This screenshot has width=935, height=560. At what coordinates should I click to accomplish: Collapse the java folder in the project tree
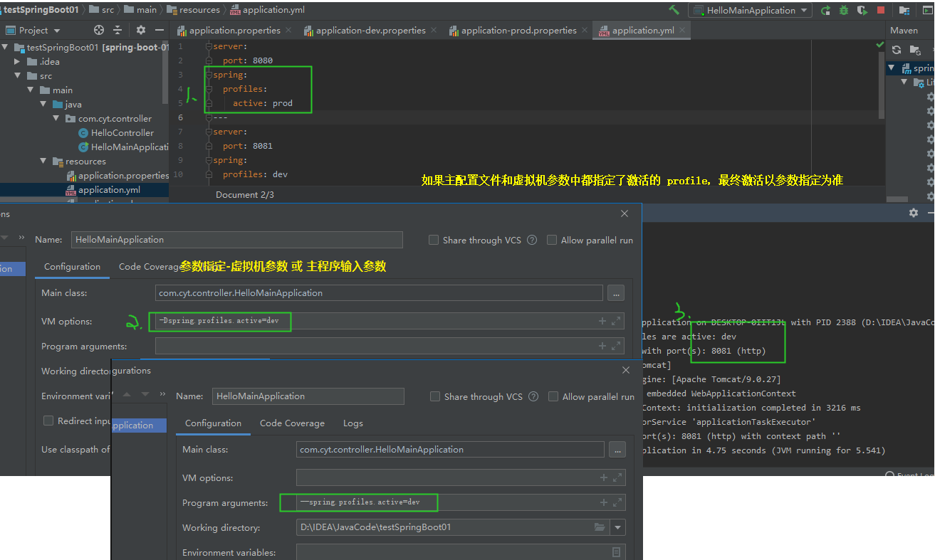pos(43,104)
